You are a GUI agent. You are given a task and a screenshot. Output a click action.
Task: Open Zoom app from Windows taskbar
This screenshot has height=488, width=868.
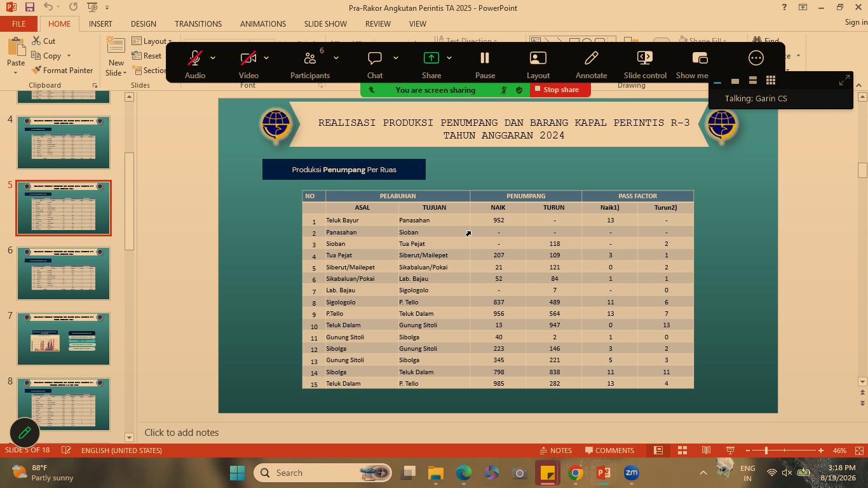pos(631,473)
